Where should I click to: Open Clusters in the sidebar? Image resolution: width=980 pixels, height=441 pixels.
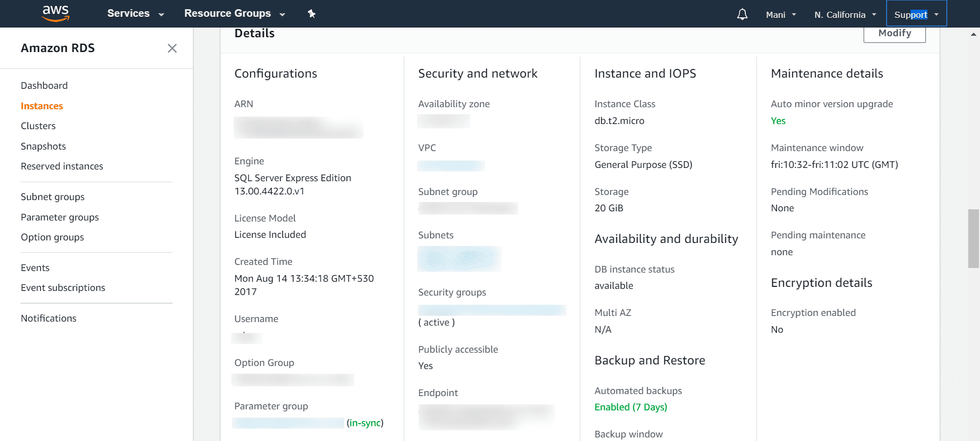click(38, 126)
